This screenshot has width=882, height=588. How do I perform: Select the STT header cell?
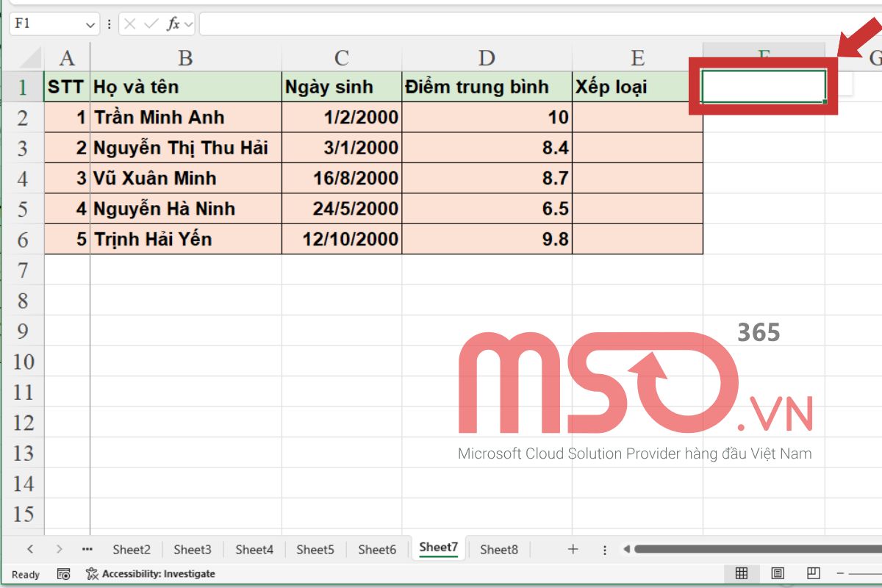(67, 87)
